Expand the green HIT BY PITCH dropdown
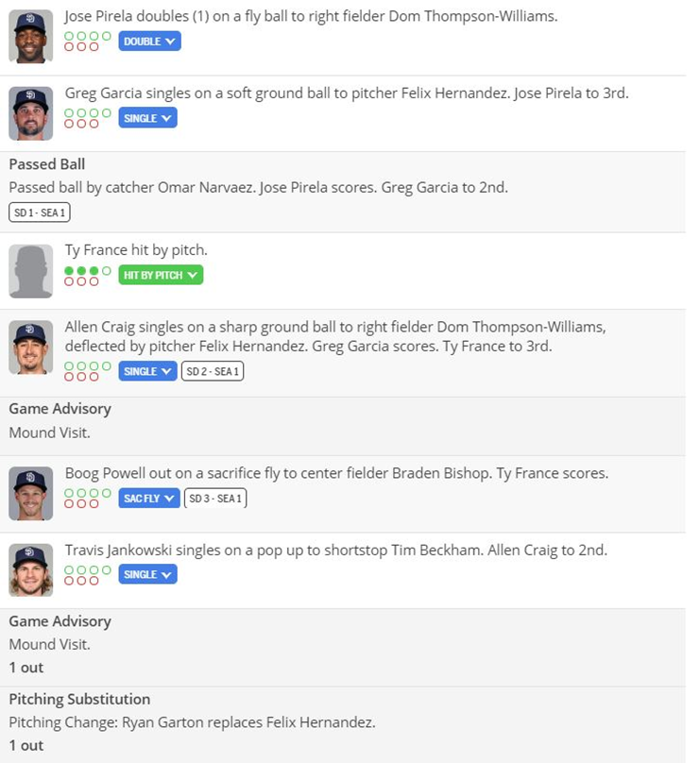Image resolution: width=700 pixels, height=763 pixels. point(161,276)
